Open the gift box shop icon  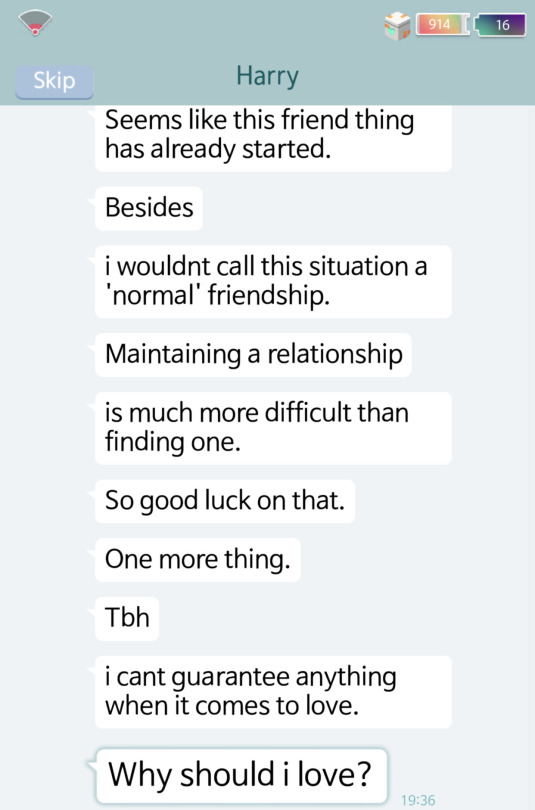click(397, 26)
